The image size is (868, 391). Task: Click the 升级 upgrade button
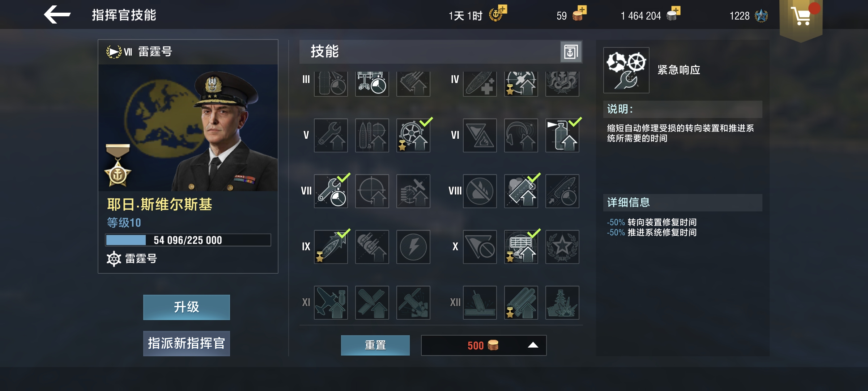pyautogui.click(x=186, y=307)
